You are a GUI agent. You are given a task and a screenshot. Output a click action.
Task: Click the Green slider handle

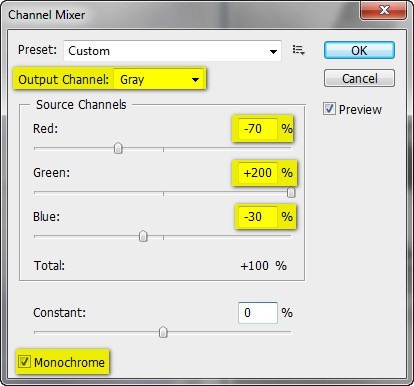(291, 192)
